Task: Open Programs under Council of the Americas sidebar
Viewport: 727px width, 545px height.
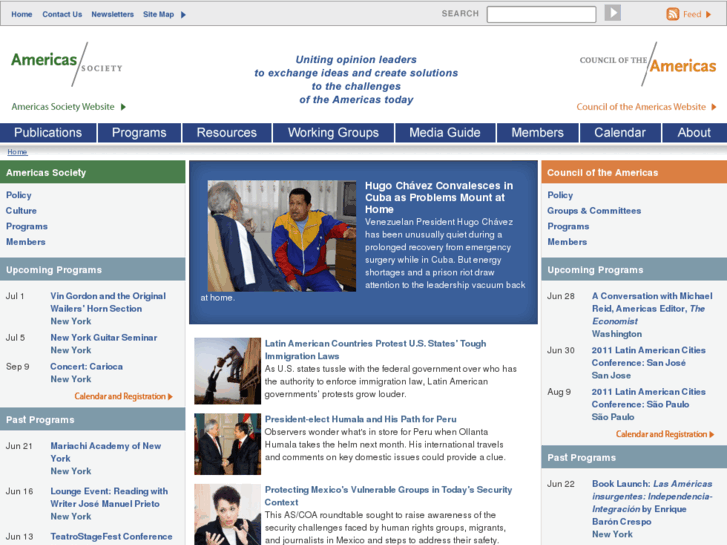Action: click(x=568, y=226)
